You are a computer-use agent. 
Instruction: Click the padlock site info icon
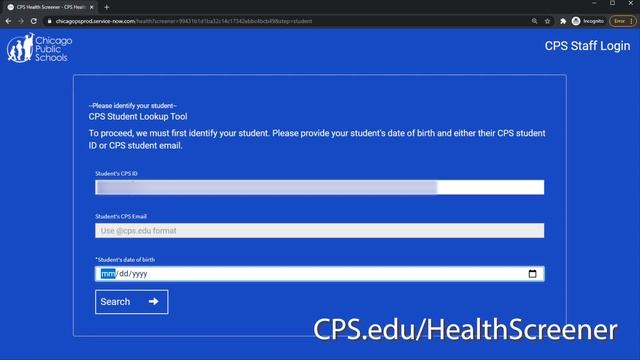49,21
